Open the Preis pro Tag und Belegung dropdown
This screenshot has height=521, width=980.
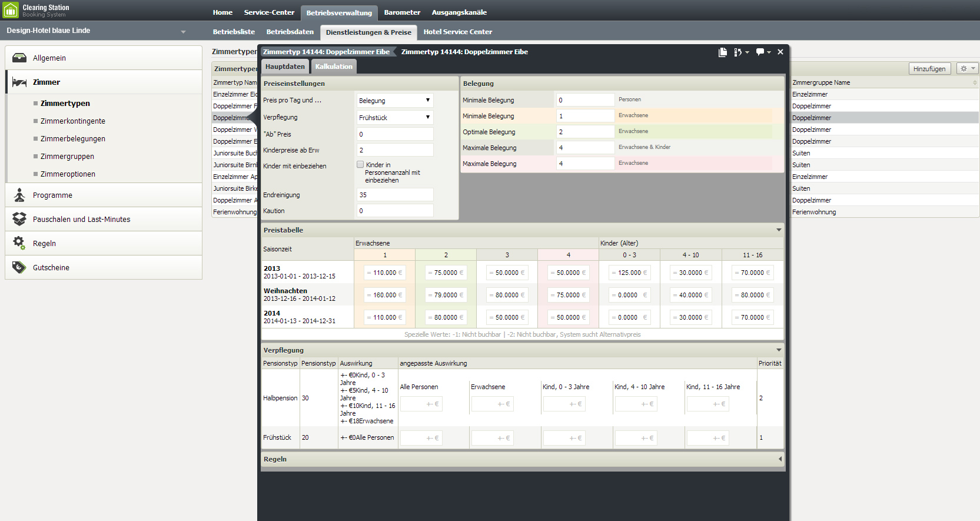coord(395,101)
